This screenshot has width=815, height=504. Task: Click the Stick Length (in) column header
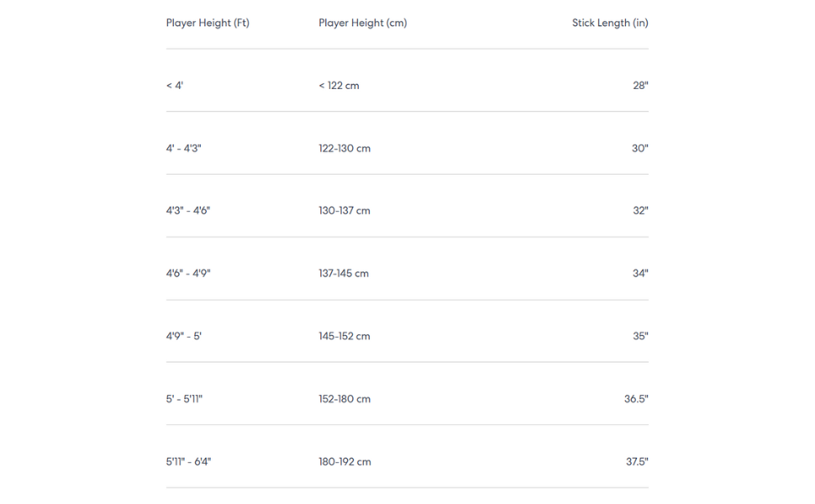[x=610, y=23]
